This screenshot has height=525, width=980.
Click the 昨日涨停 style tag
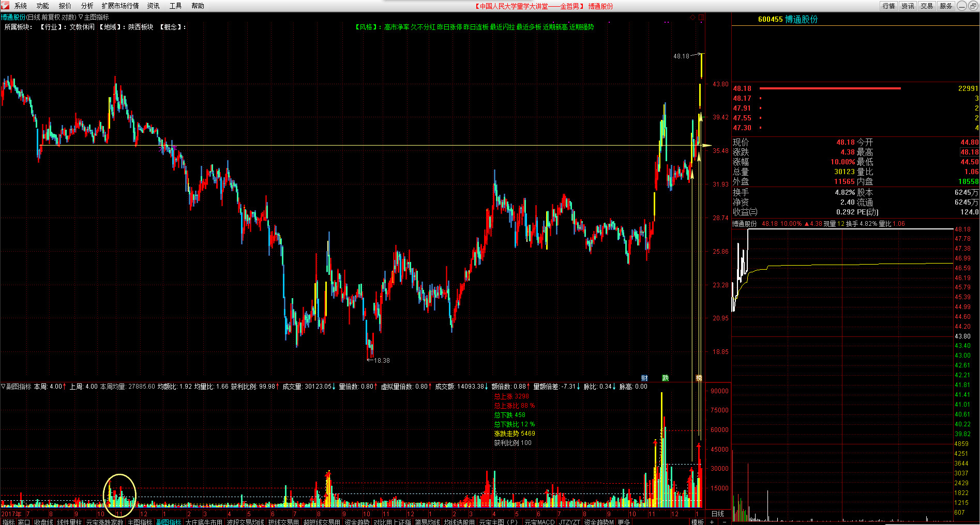pos(449,27)
